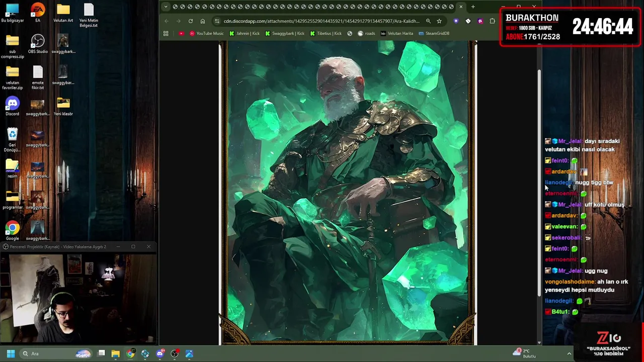Open the purple shield extension icon

pyautogui.click(x=456, y=21)
